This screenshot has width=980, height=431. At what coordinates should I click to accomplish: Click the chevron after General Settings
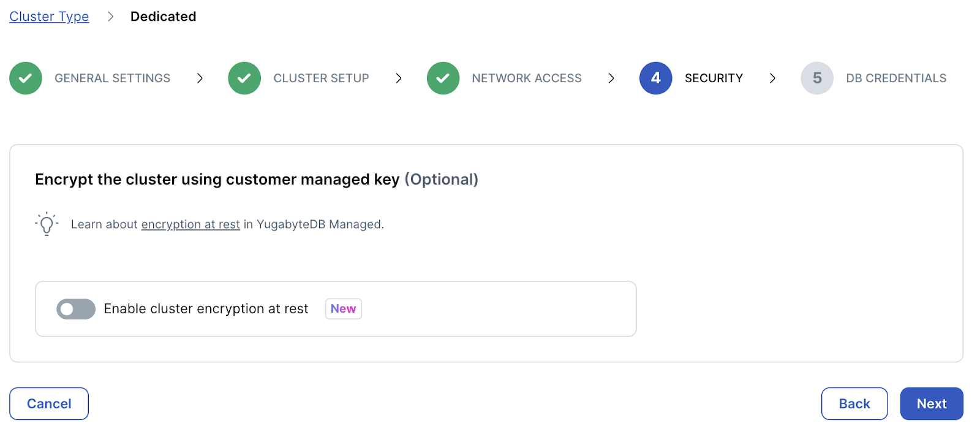pos(200,78)
